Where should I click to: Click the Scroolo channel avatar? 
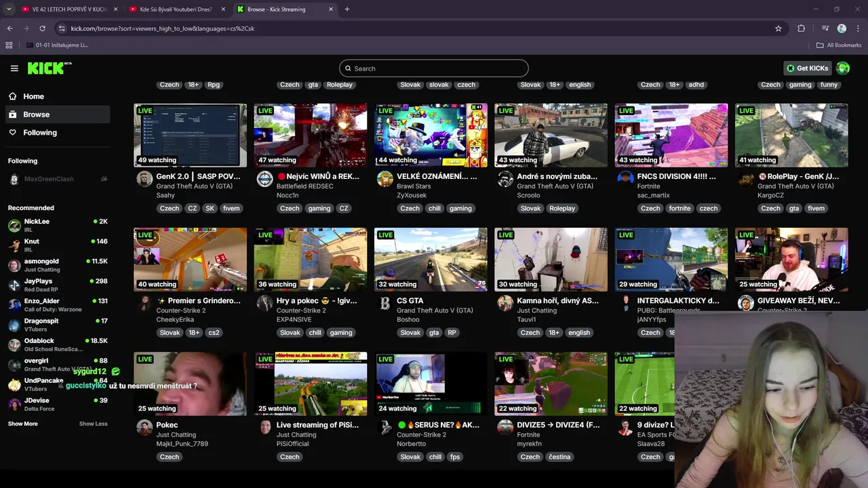pyautogui.click(x=505, y=179)
